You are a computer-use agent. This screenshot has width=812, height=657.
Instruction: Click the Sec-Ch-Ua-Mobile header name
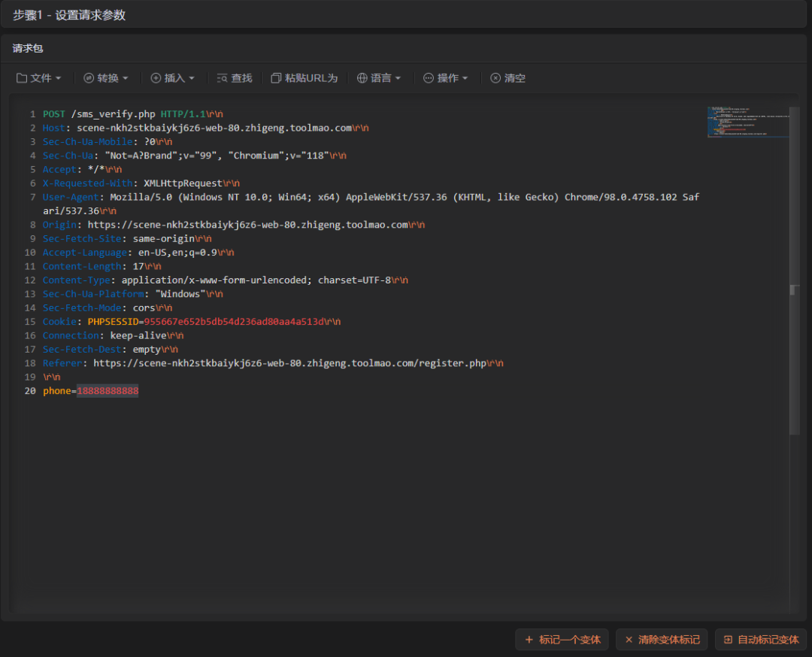(87, 142)
